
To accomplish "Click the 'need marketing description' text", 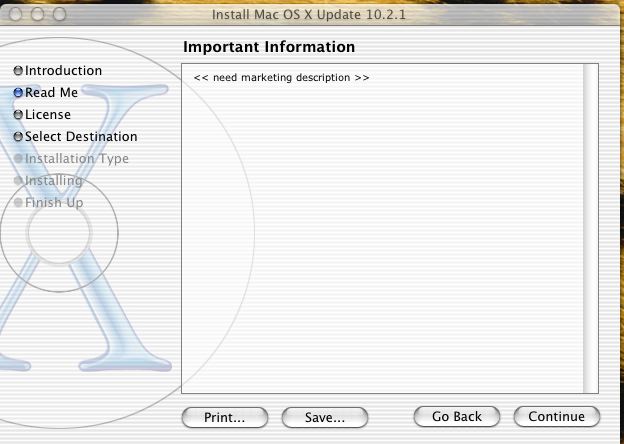I will point(281,78).
